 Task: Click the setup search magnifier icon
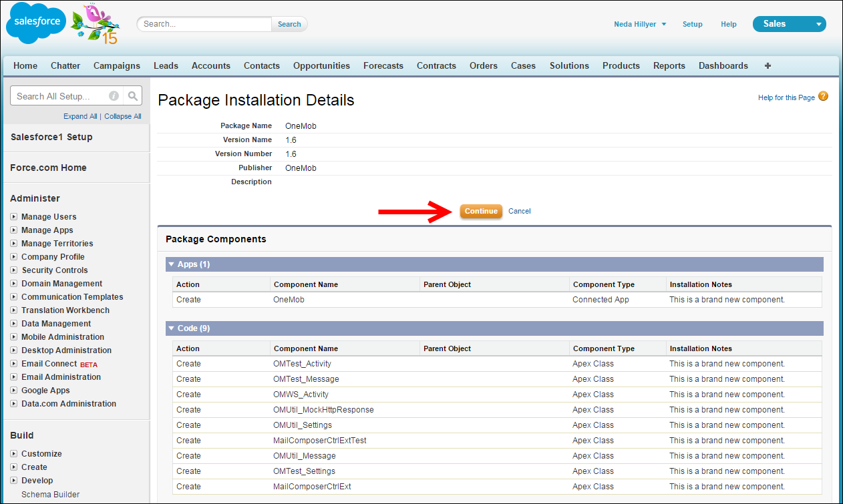[134, 96]
